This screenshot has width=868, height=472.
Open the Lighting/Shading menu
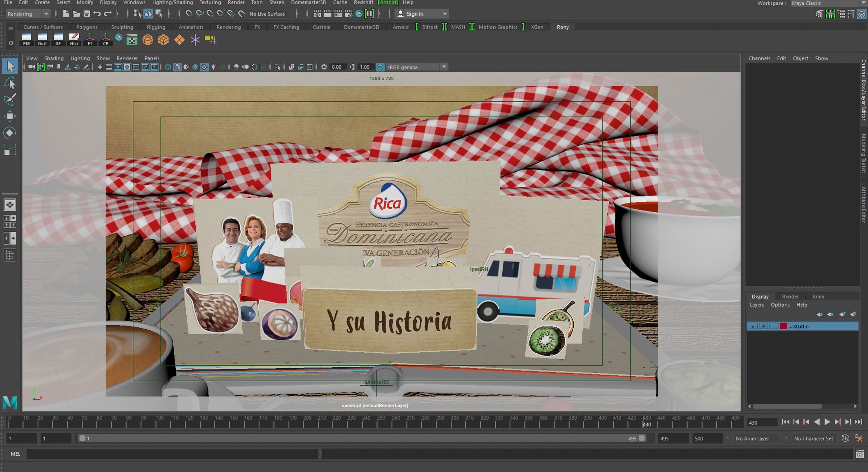[173, 3]
